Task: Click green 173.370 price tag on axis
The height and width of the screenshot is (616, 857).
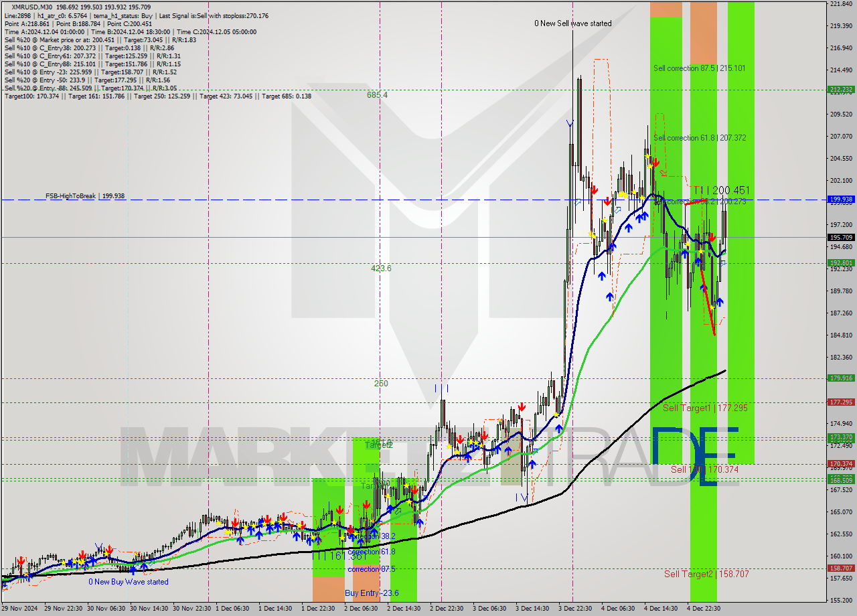Action: [841, 437]
